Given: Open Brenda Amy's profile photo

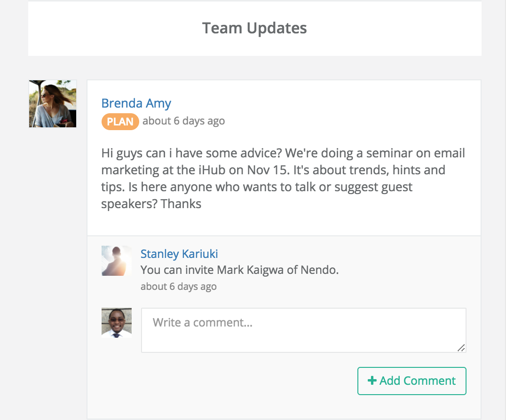Looking at the screenshot, I should (x=53, y=104).
